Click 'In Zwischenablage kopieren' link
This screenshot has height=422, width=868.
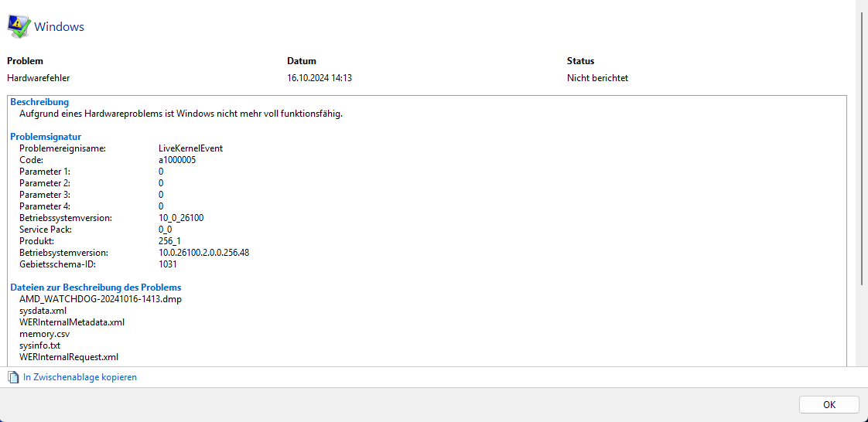click(x=80, y=377)
